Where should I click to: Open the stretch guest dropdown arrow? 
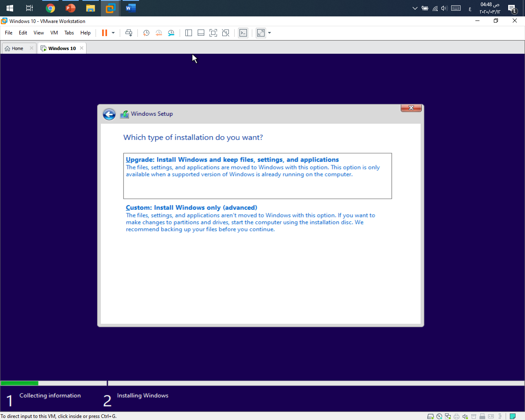269,33
